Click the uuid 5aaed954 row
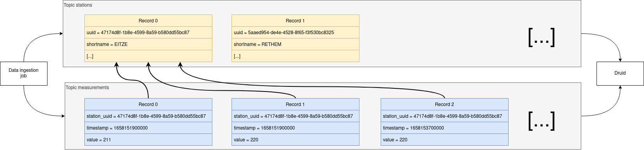The height and width of the screenshot is (150, 644). 296,33
